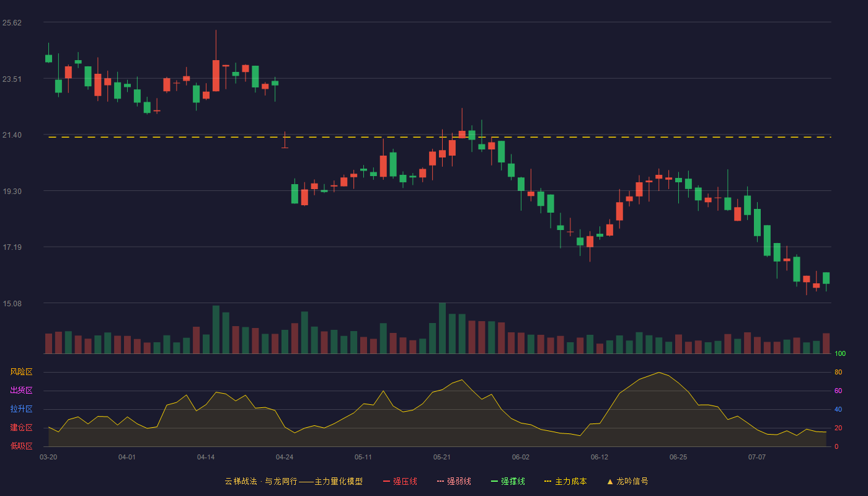Click the 06-12 date on the timeline

[600, 457]
